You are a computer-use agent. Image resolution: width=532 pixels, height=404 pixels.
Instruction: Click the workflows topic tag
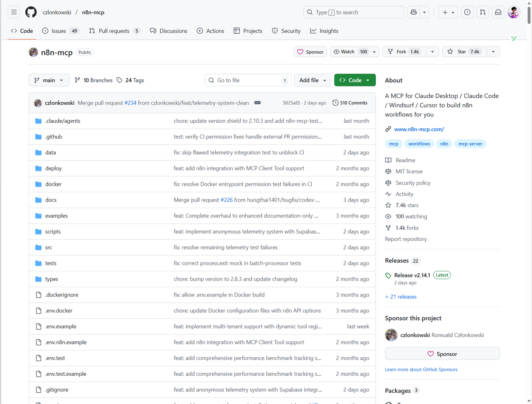[x=419, y=144]
